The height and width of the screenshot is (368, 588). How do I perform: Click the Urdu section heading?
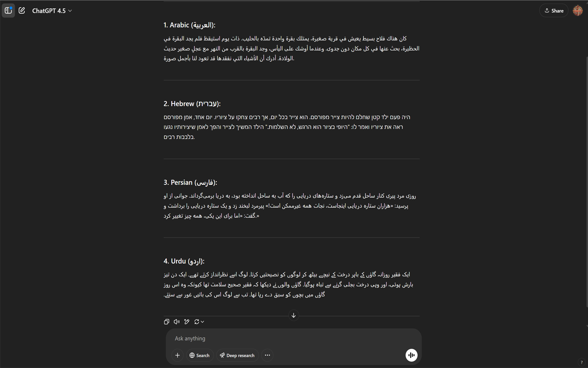pos(184,261)
